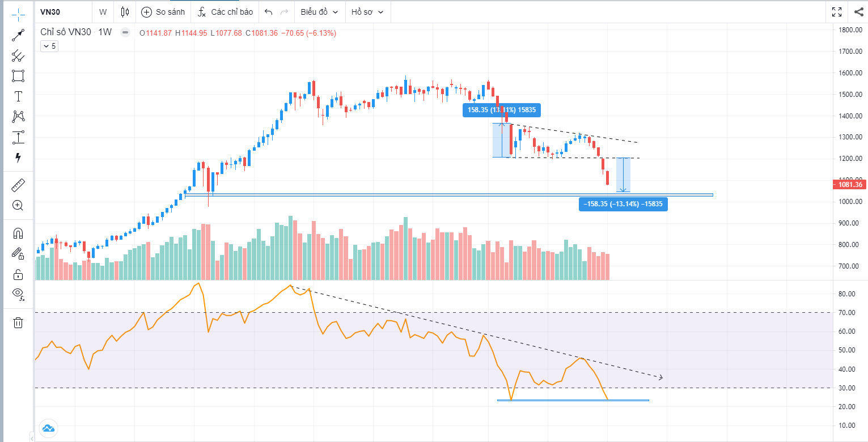Select the text annotation tool
The image size is (868, 442).
point(19,96)
